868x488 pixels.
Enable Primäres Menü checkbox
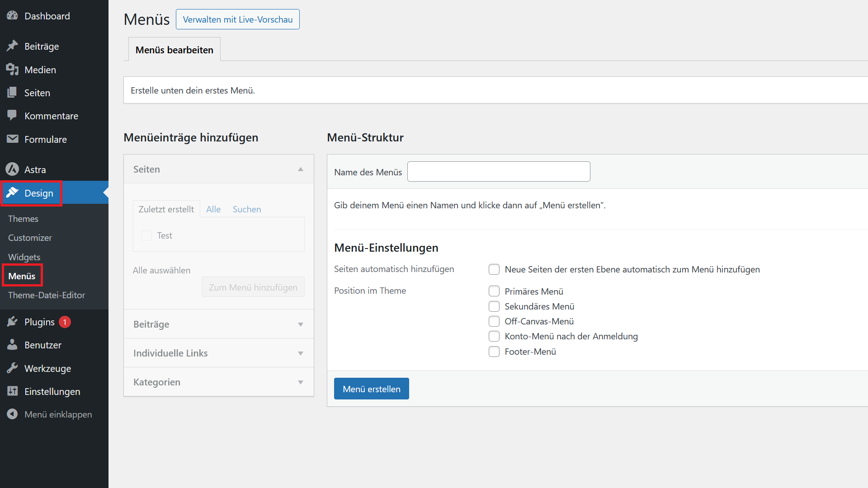(x=493, y=291)
